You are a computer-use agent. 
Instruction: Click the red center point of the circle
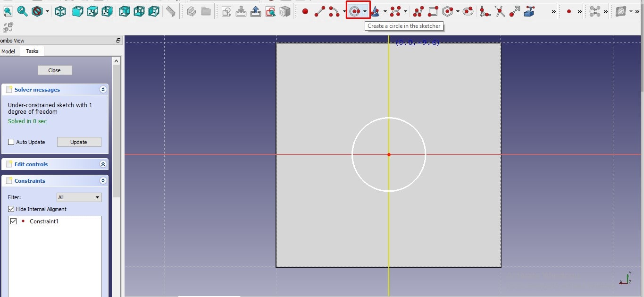[x=389, y=154]
